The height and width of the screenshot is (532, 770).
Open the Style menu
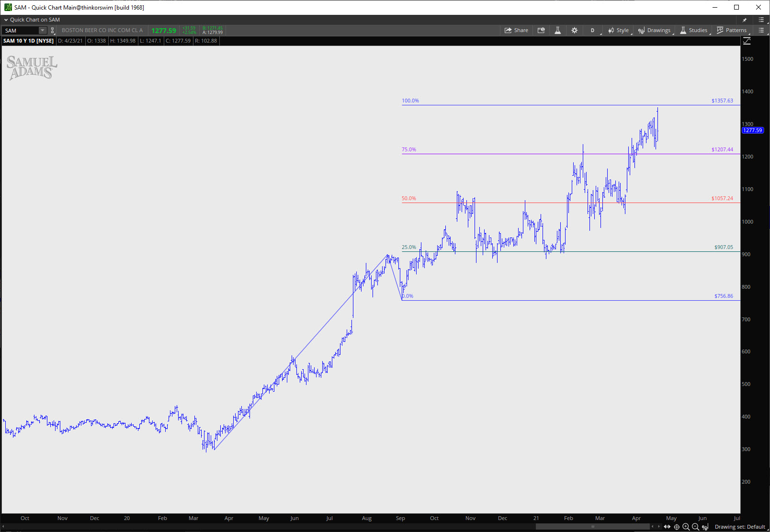tap(619, 30)
